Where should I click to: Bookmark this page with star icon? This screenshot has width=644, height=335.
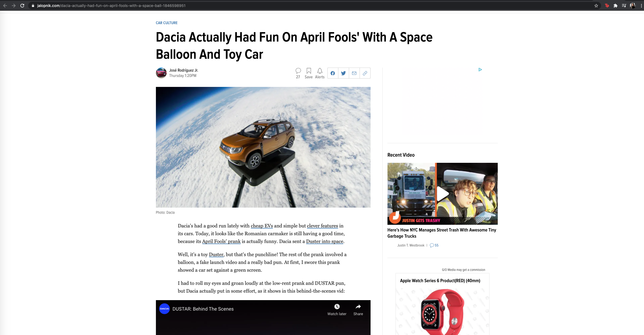[x=596, y=6]
